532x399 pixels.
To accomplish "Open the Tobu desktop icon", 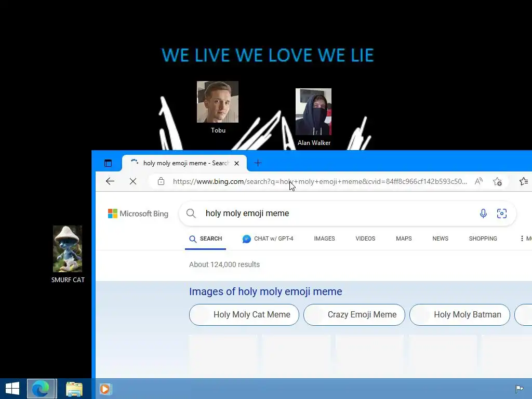I will [x=218, y=108].
